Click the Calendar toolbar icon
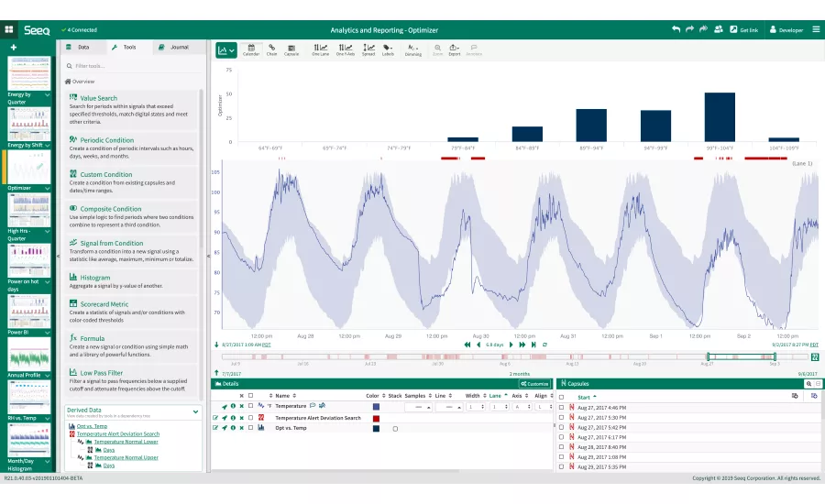The image size is (825, 504). (251, 49)
